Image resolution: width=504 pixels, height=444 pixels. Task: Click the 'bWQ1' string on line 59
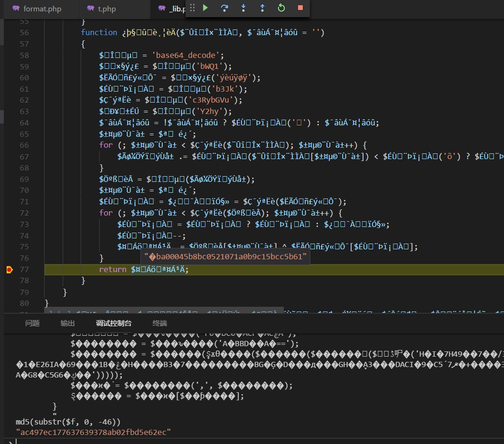pos(209,66)
